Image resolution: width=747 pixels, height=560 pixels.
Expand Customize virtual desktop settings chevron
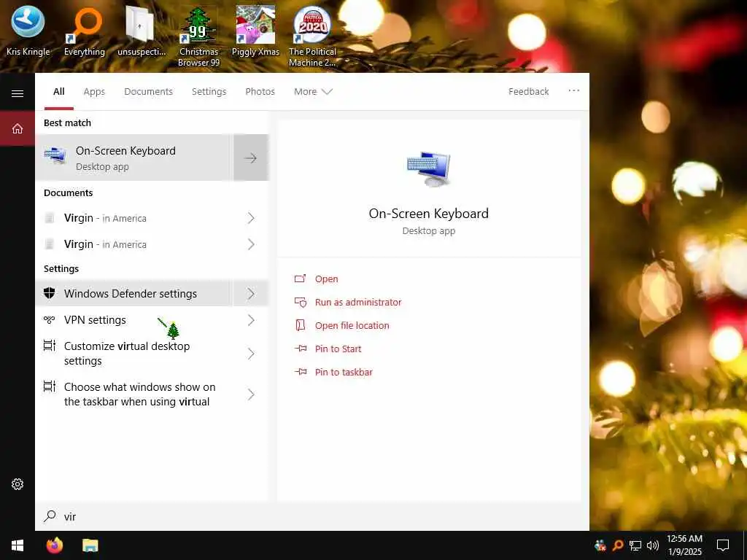251,354
